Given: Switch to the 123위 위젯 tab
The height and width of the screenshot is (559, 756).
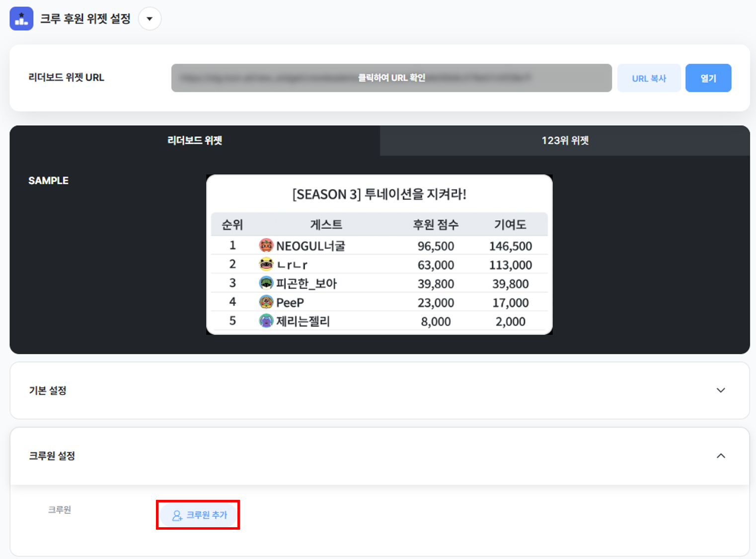Looking at the screenshot, I should [x=565, y=141].
